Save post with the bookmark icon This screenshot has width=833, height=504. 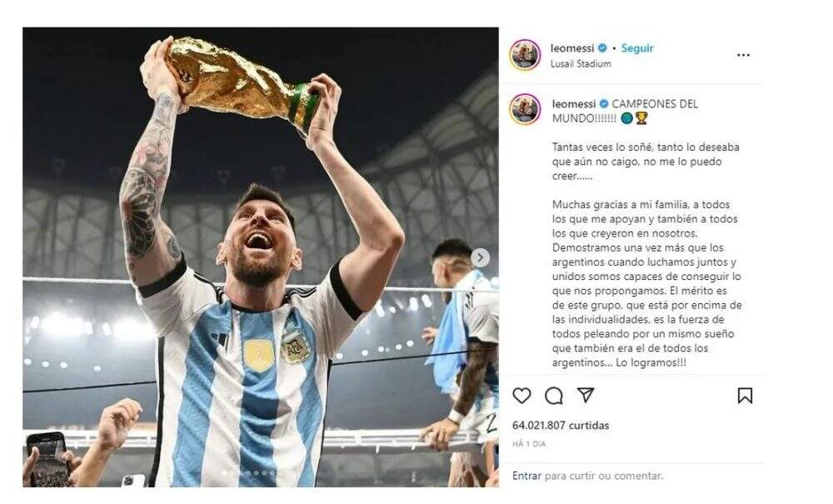pos(745,396)
